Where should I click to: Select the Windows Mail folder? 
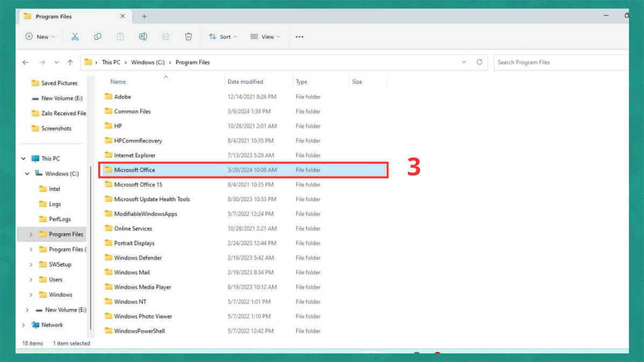point(132,272)
